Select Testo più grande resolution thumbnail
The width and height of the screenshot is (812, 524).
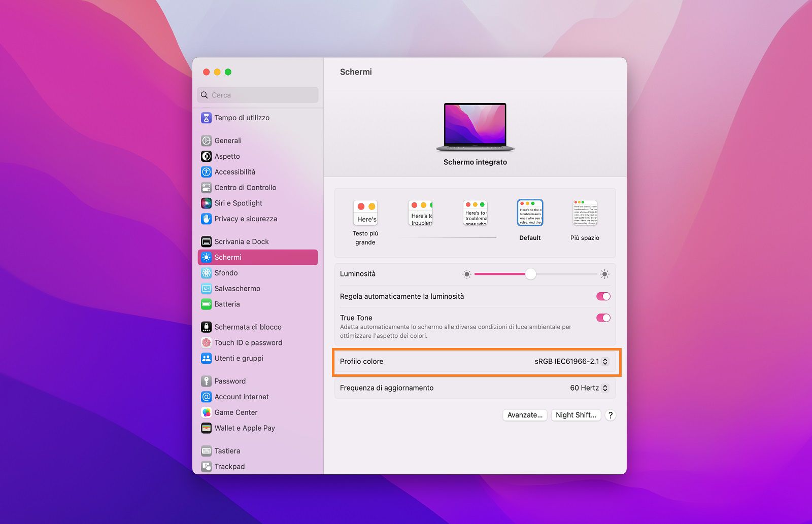click(365, 213)
